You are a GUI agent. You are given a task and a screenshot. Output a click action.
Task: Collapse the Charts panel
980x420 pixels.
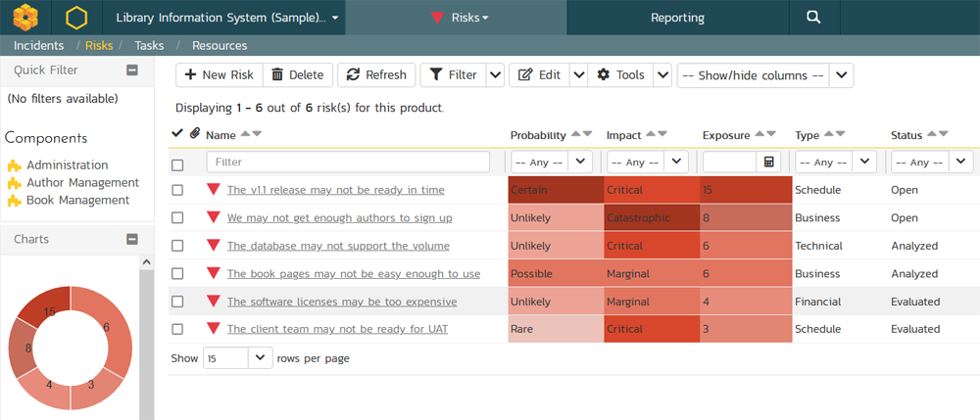pos(132,239)
